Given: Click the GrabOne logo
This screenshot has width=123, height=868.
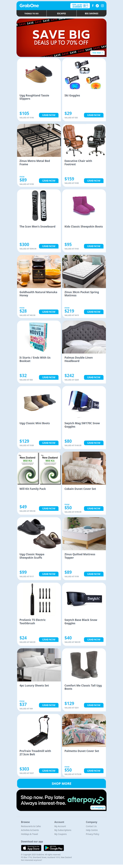Looking at the screenshot, I should [29, 6].
